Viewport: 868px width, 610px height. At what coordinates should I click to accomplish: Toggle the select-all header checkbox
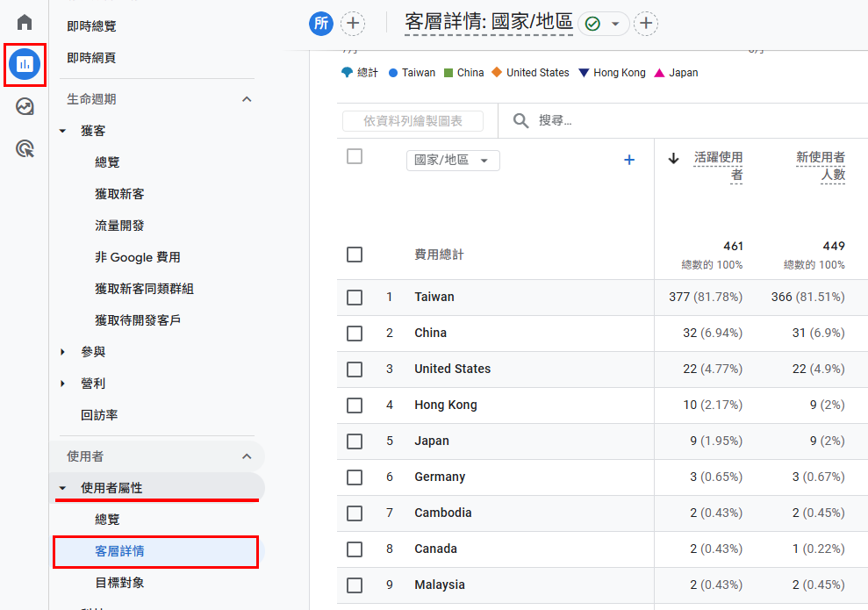click(x=355, y=156)
